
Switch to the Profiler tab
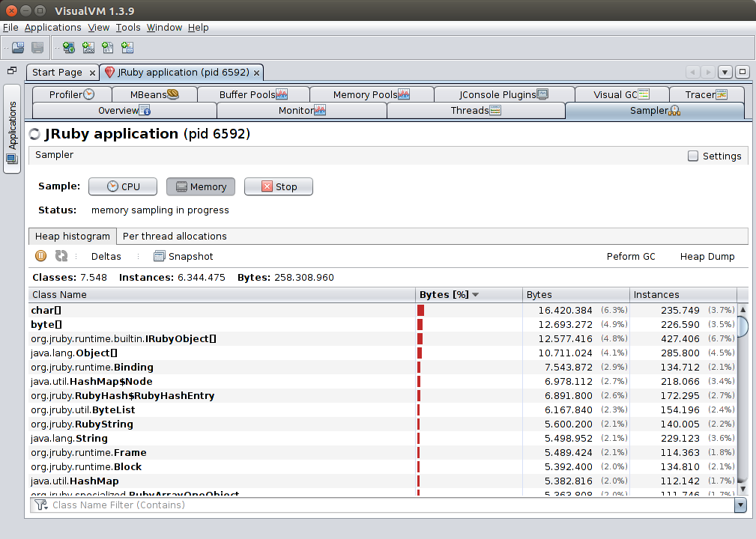coord(72,94)
